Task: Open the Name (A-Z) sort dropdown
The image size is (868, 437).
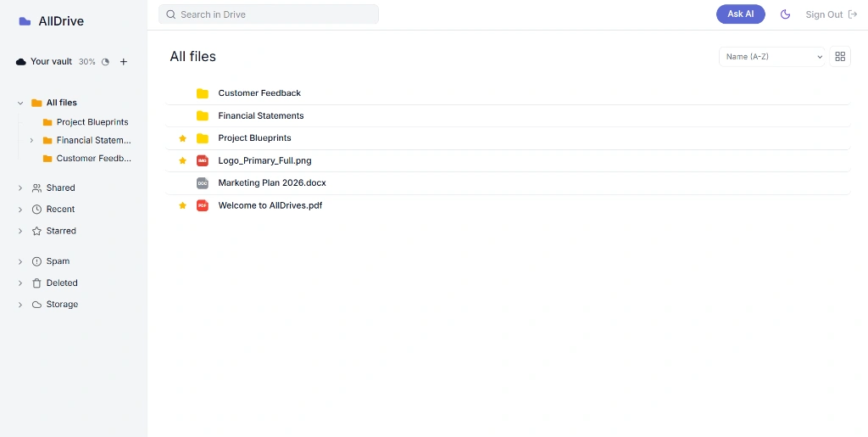Action: (x=771, y=57)
